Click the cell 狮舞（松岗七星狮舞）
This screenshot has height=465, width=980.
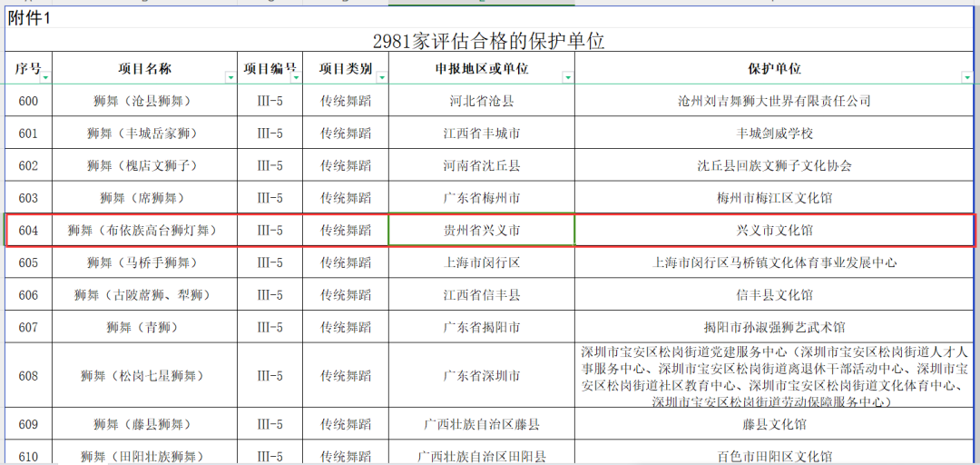click(144, 375)
